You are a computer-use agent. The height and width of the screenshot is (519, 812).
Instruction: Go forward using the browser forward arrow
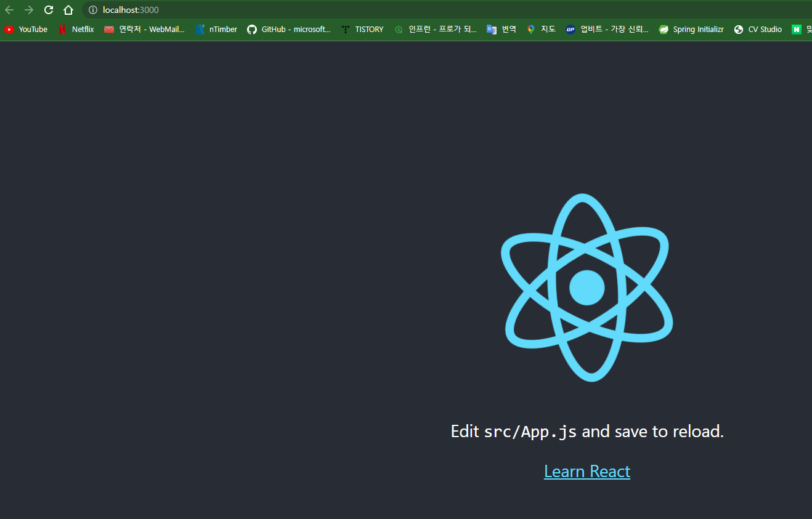(29, 10)
